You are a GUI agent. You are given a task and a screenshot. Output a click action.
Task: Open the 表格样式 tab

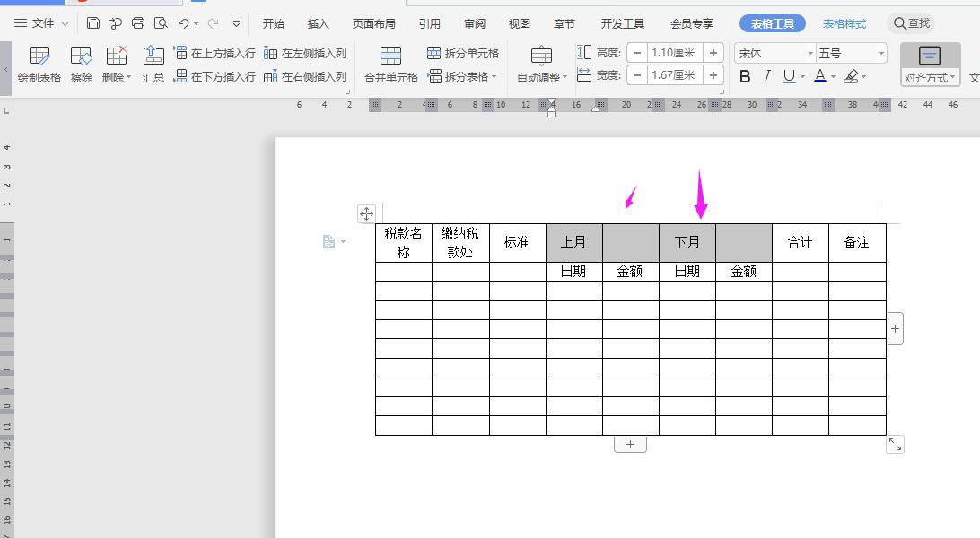(x=844, y=23)
